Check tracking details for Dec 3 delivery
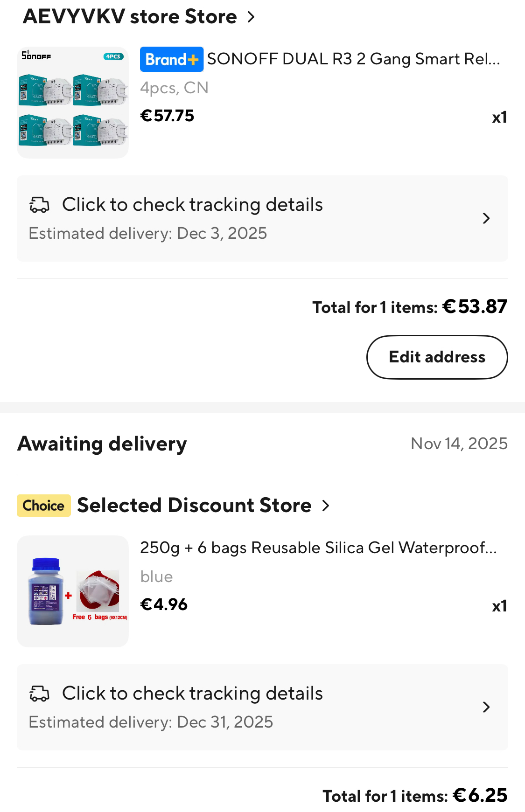 pos(192,205)
